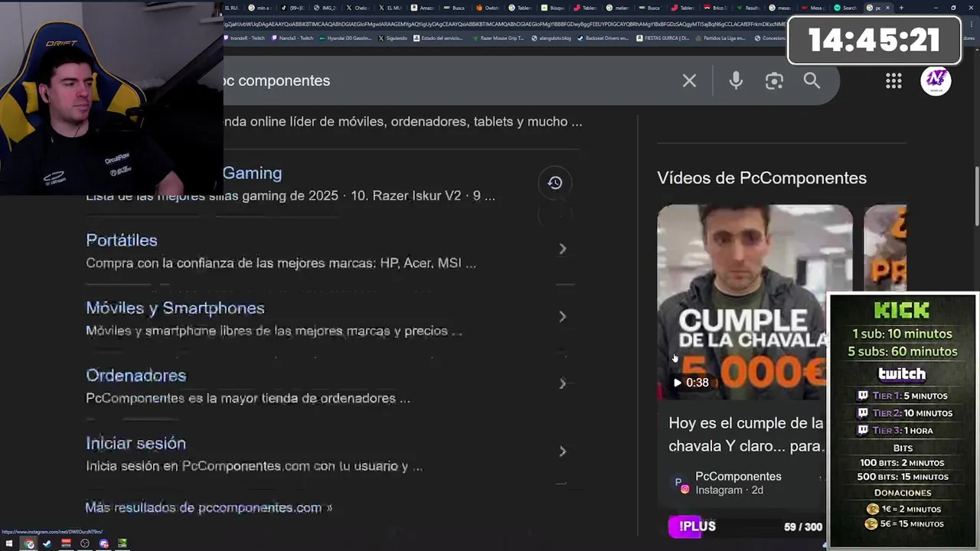Open a new browser tab
The height and width of the screenshot is (551, 980).
[x=901, y=8]
